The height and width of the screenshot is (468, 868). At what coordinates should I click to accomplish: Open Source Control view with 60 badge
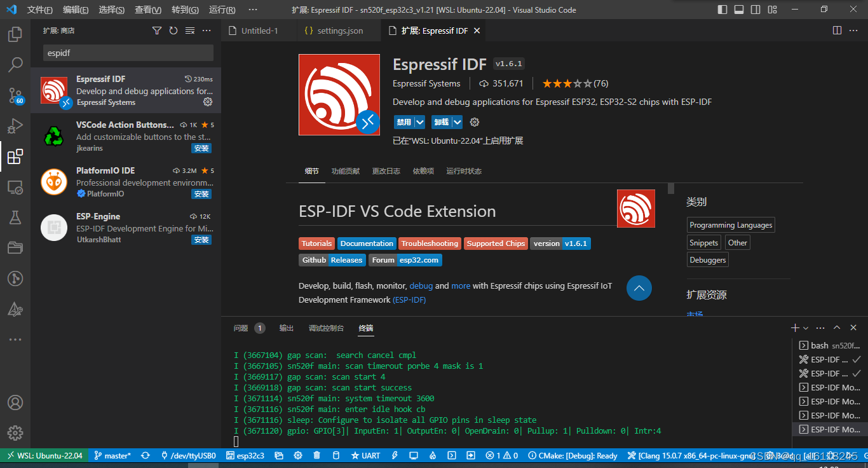[x=15, y=95]
